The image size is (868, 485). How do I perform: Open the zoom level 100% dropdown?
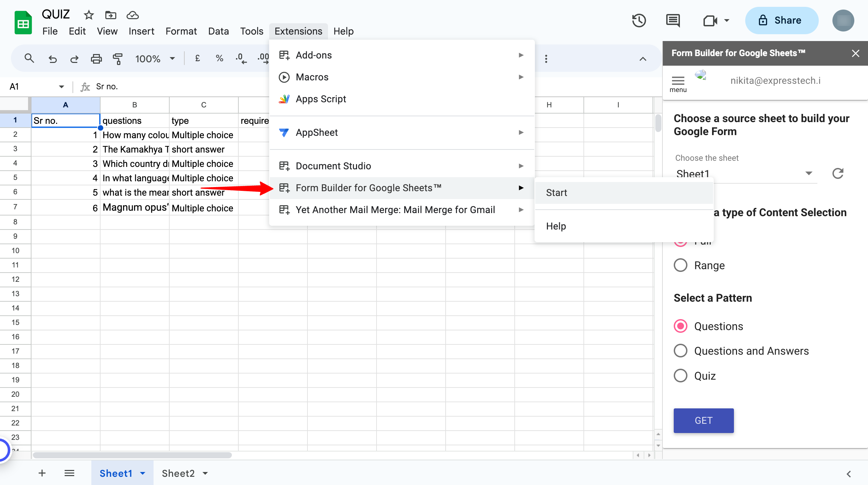pos(155,58)
